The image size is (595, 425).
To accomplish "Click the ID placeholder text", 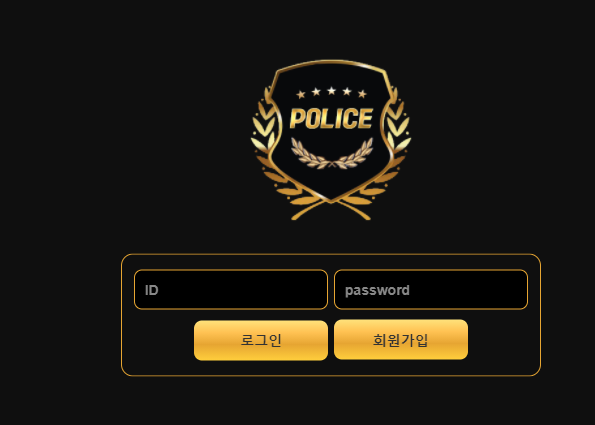I will coord(151,290).
